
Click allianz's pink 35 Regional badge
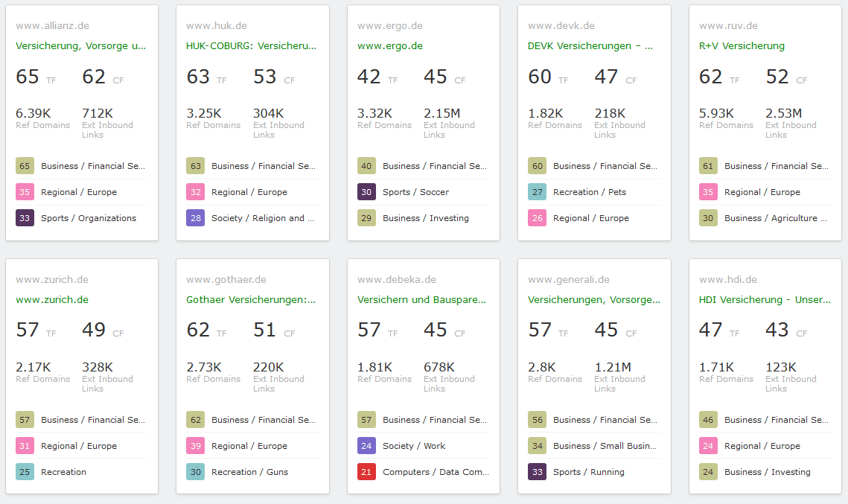tap(25, 192)
